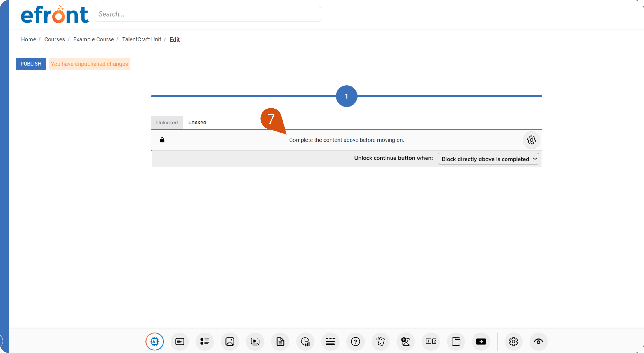The height and width of the screenshot is (353, 644).
Task: Edit the 'Complete the content above' text
Action: pyautogui.click(x=346, y=140)
